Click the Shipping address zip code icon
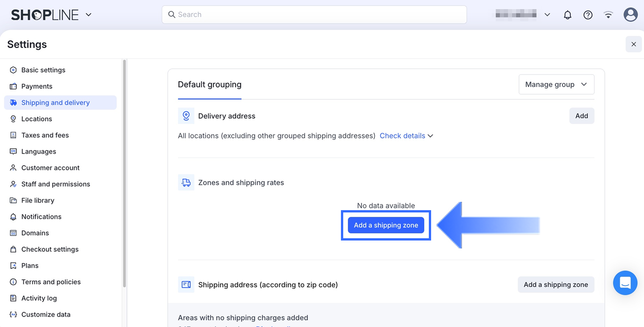 186,285
